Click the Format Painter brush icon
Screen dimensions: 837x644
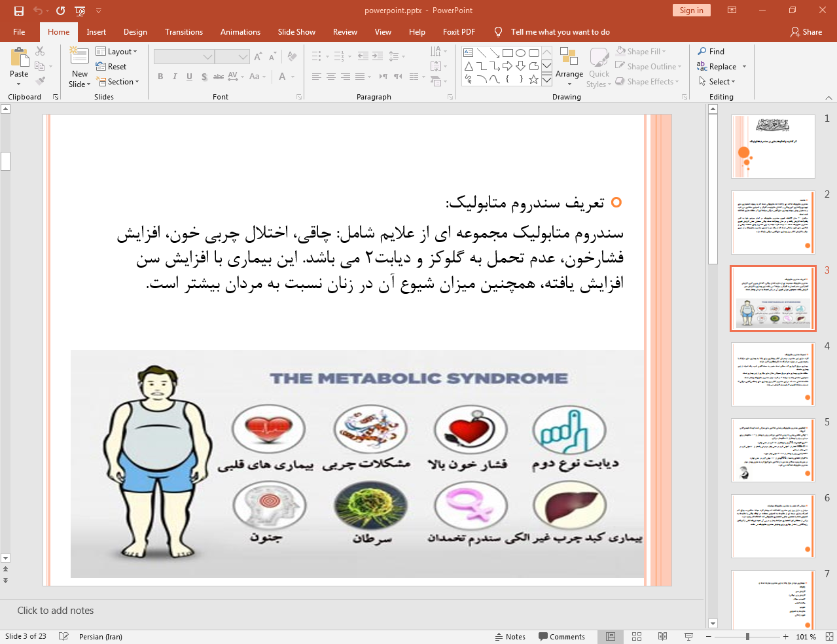(40, 81)
